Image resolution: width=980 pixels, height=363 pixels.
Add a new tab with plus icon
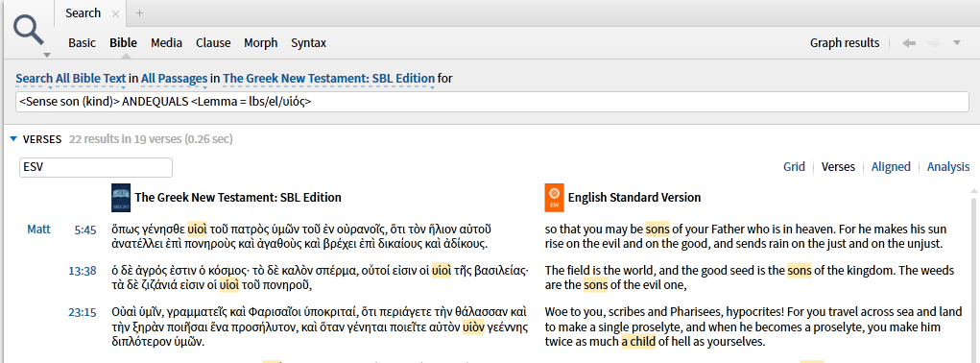(x=139, y=13)
